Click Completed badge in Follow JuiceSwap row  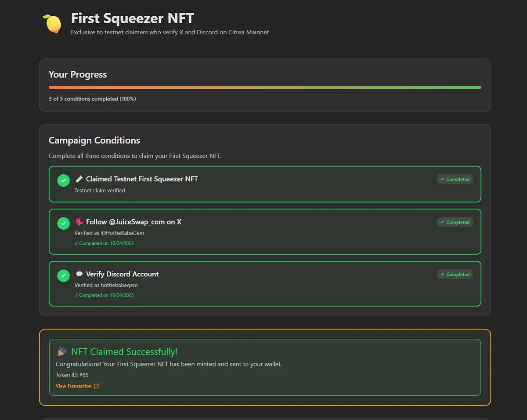[x=455, y=222]
